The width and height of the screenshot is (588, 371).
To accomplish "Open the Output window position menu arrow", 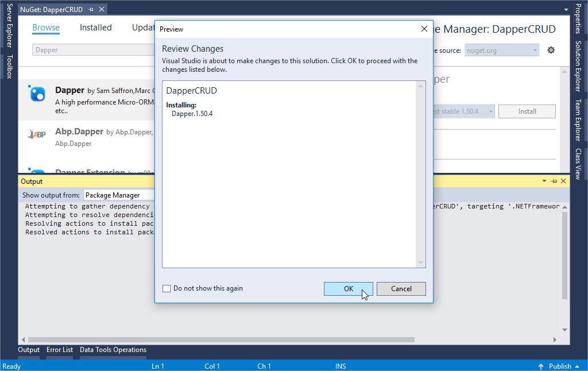I will 543,181.
